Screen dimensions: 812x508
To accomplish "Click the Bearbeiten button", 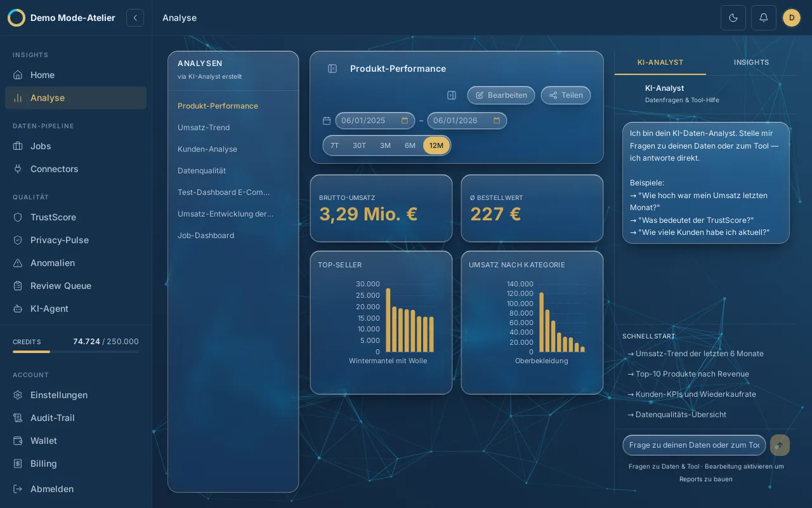I will [501, 95].
